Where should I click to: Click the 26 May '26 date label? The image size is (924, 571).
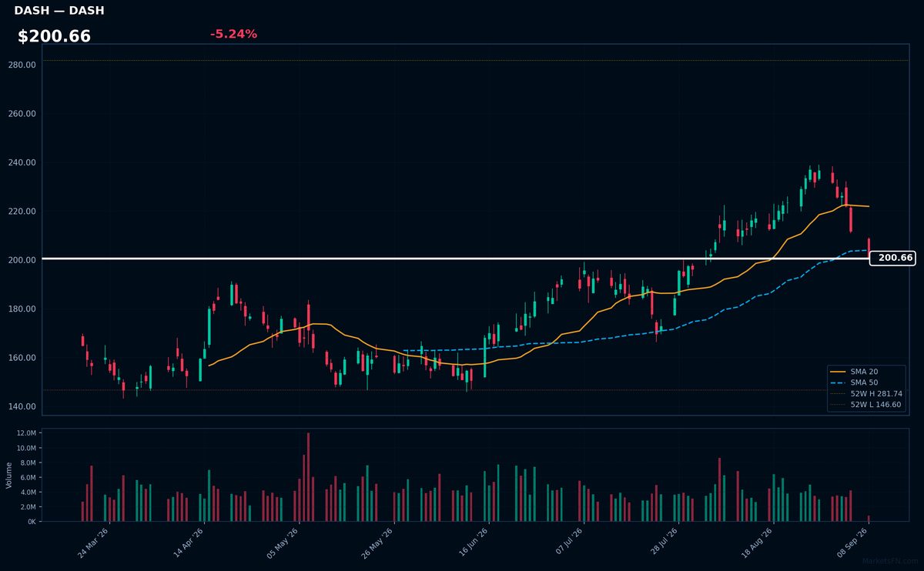point(377,543)
